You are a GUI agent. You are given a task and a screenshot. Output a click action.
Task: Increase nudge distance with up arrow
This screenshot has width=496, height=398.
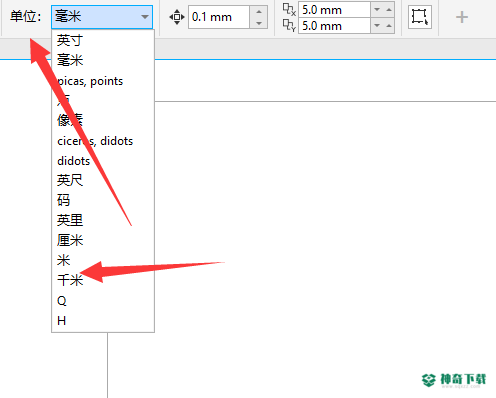[259, 11]
